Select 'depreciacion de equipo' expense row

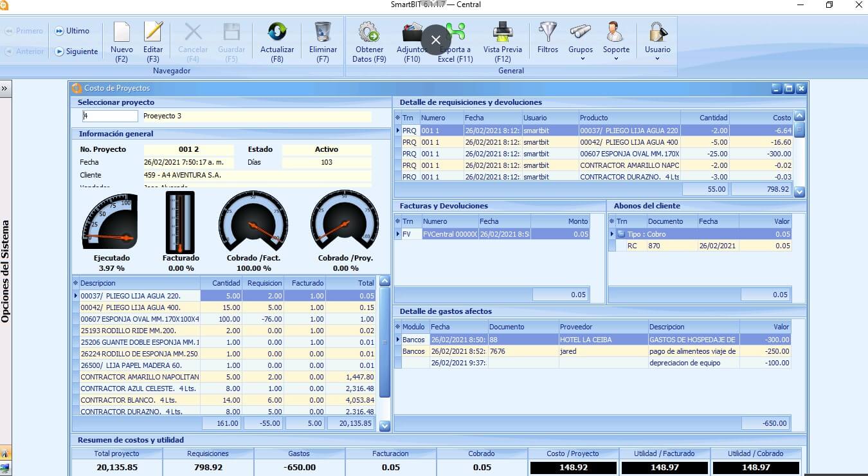593,363
